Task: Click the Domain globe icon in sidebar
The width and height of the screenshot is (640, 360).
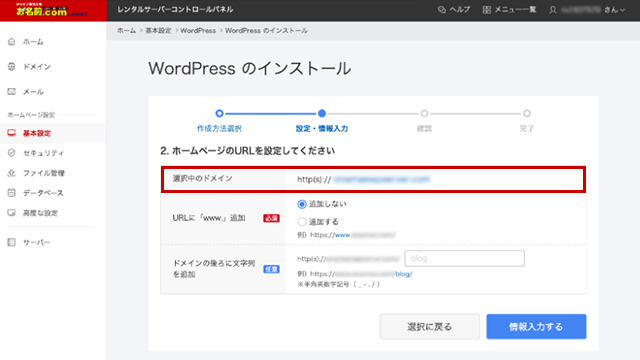Action: (x=11, y=67)
